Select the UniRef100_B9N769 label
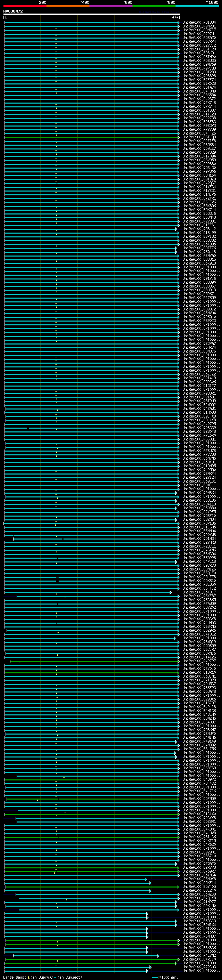This screenshot has width=222, height=980. click(199, 64)
